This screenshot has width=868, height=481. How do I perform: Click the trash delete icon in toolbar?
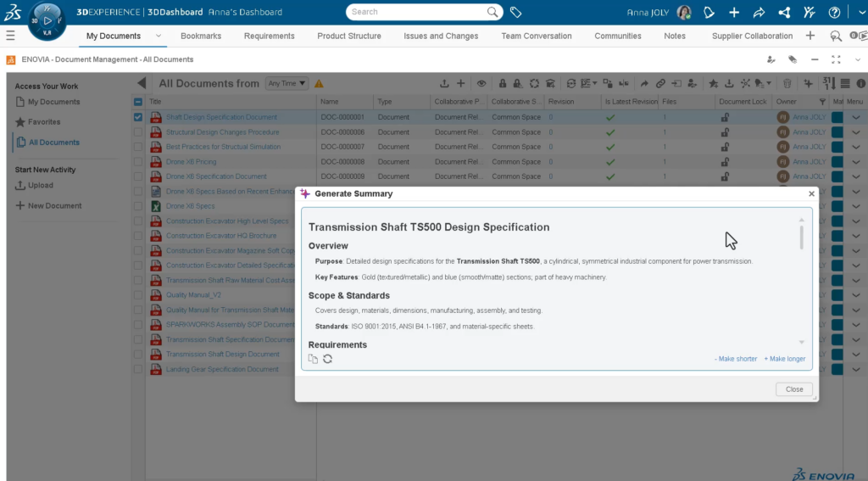pos(787,84)
